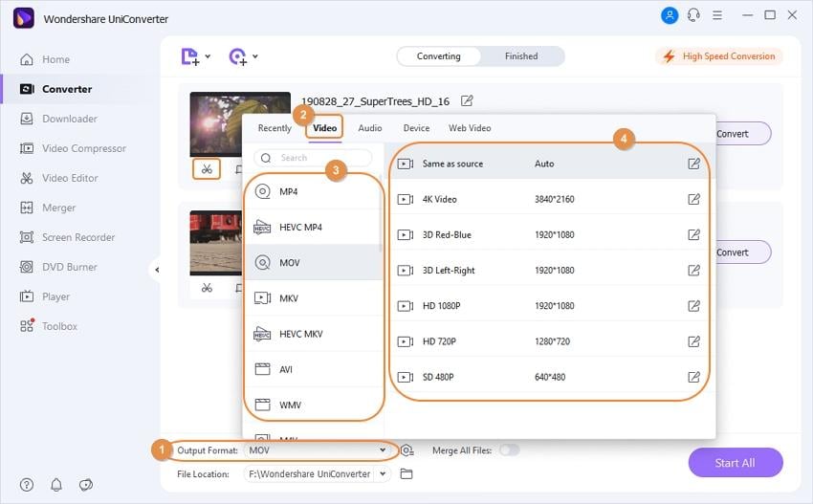Edit the 3D Left-Right preset settings
Image resolution: width=813 pixels, height=504 pixels.
point(693,270)
